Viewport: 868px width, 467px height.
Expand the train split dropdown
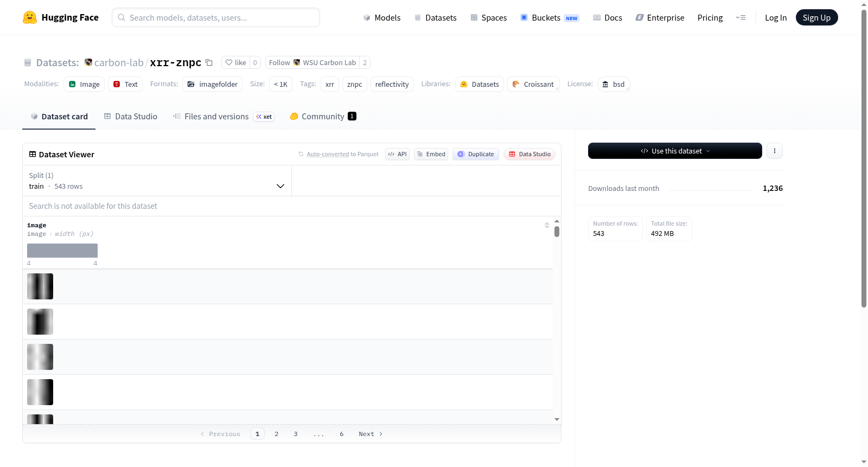(x=157, y=181)
